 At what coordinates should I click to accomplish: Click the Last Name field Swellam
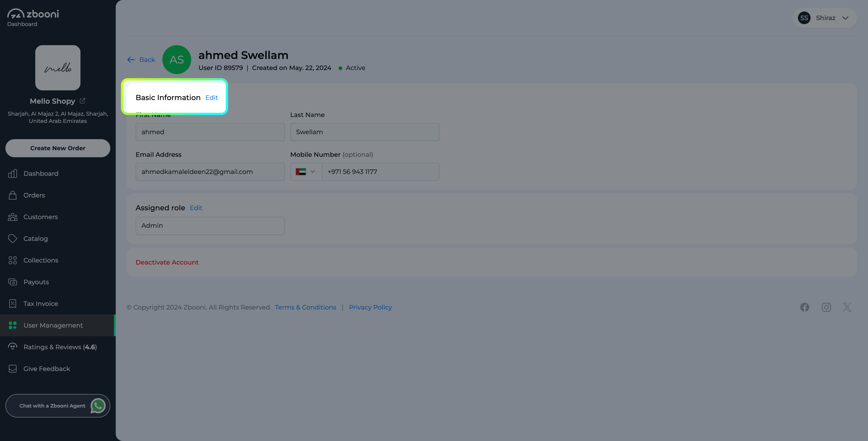(x=365, y=132)
